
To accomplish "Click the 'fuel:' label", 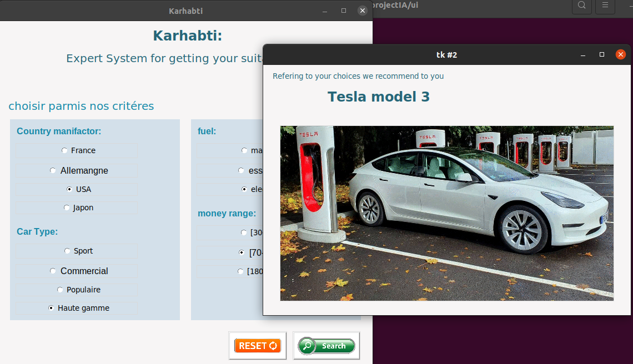I will [x=207, y=131].
